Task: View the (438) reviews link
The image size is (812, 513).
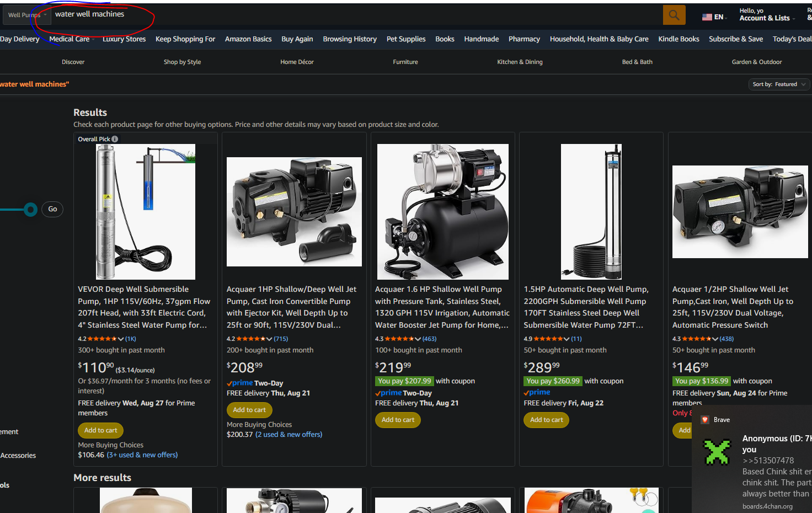Action: [727, 339]
